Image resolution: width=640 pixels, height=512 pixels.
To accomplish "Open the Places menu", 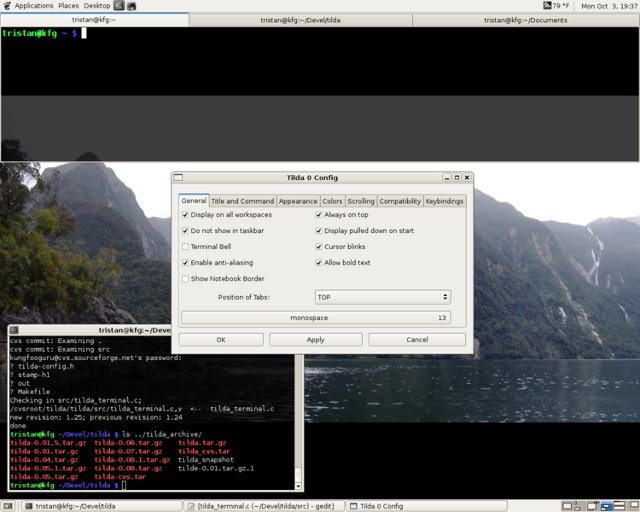I will click(68, 6).
